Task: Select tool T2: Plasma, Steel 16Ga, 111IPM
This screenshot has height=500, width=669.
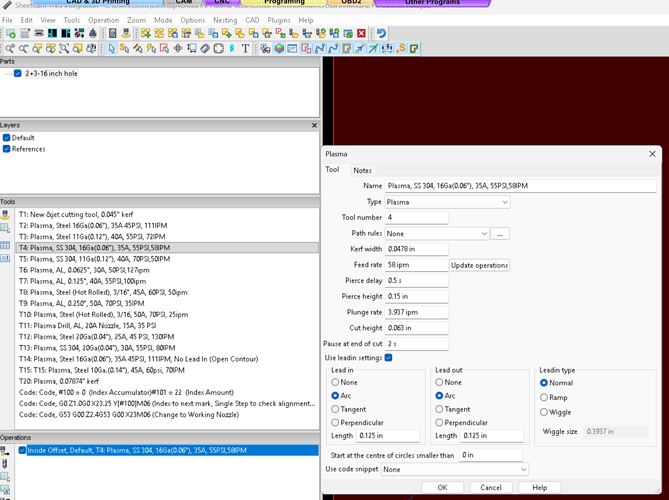Action: [x=167, y=225]
